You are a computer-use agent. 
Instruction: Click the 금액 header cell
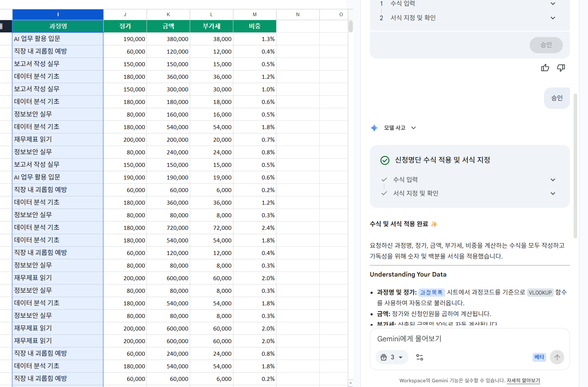(168, 26)
